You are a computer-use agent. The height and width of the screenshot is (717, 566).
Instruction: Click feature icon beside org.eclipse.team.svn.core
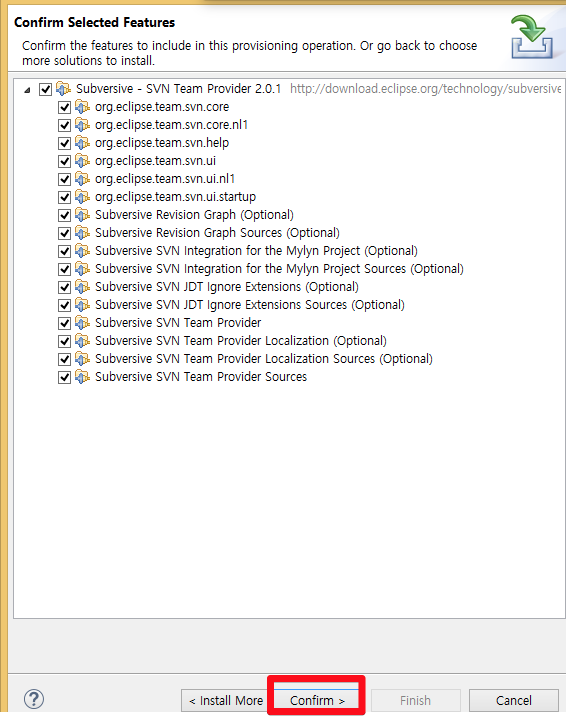[x=82, y=107]
